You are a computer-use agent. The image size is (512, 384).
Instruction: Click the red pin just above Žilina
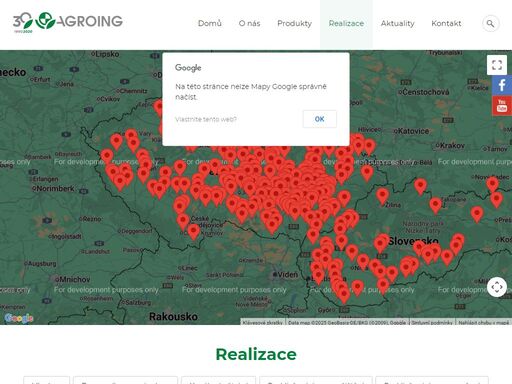point(382,196)
